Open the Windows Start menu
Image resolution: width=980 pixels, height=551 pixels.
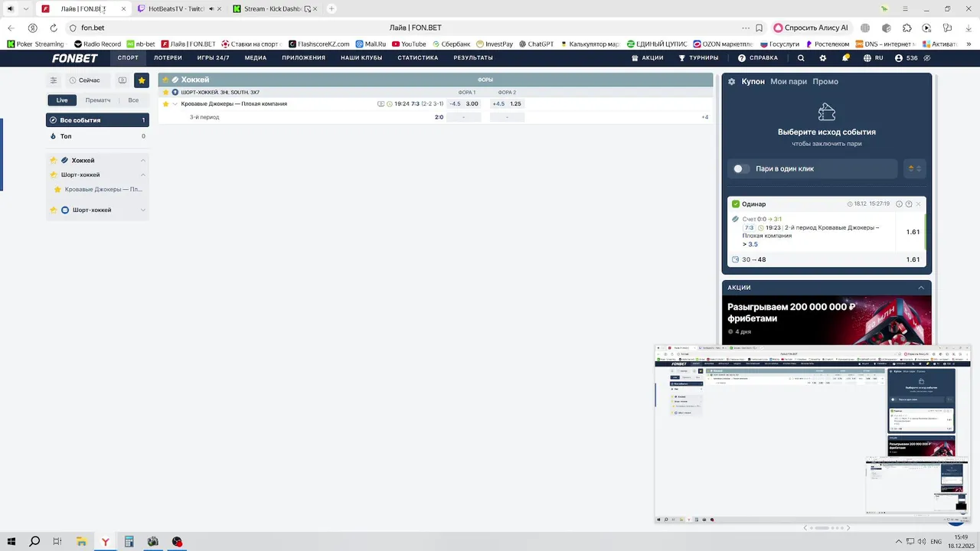11,542
